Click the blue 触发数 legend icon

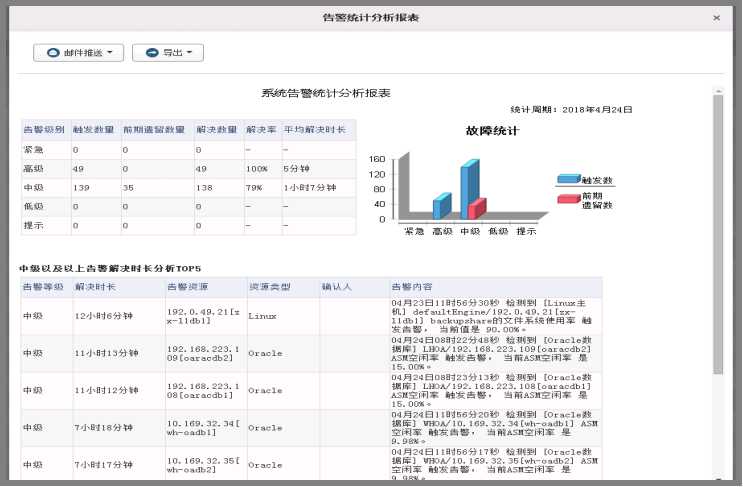click(568, 179)
